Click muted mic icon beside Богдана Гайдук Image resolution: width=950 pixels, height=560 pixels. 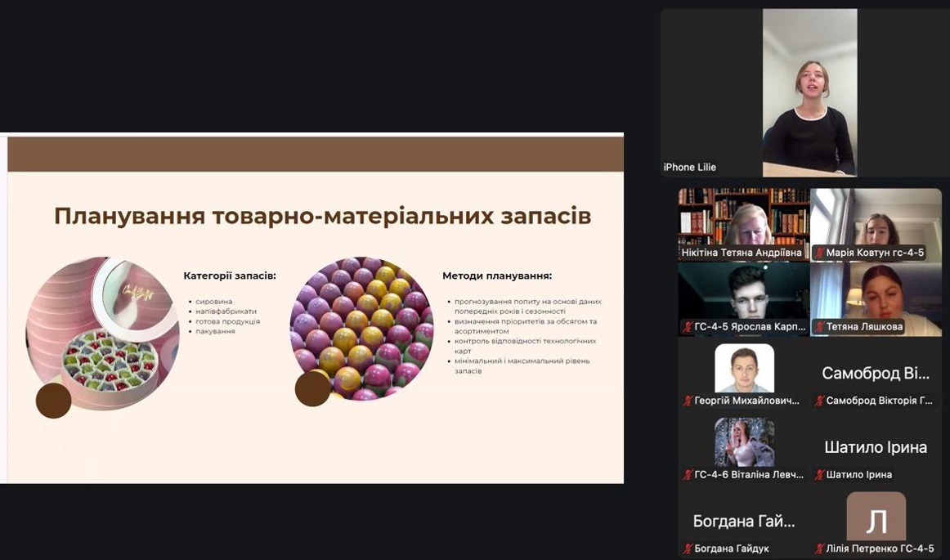pyautogui.click(x=688, y=549)
